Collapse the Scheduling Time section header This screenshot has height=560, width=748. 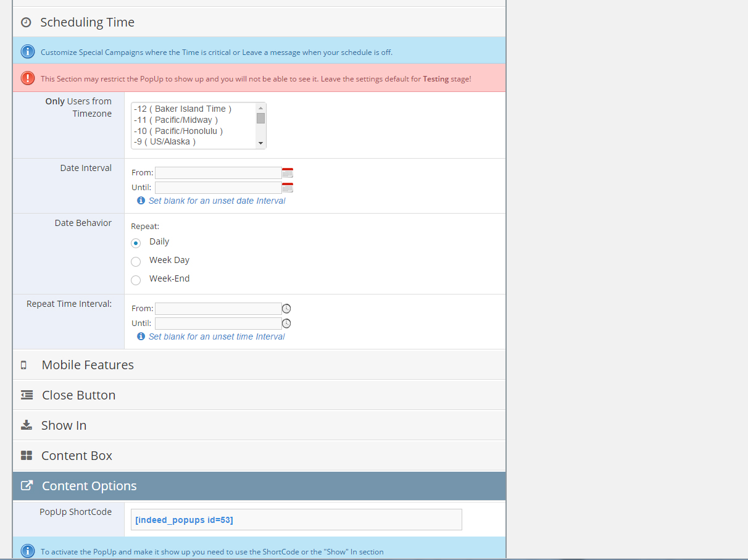click(87, 23)
